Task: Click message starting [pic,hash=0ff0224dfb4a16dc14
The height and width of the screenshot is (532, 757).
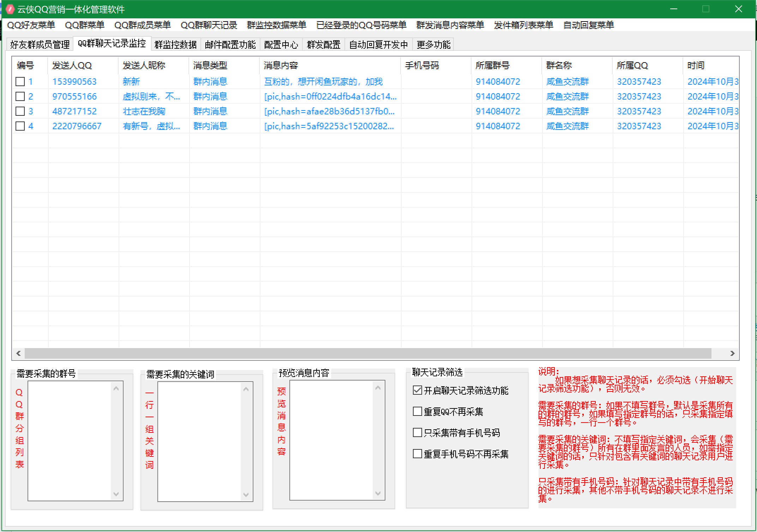Action: [x=330, y=96]
